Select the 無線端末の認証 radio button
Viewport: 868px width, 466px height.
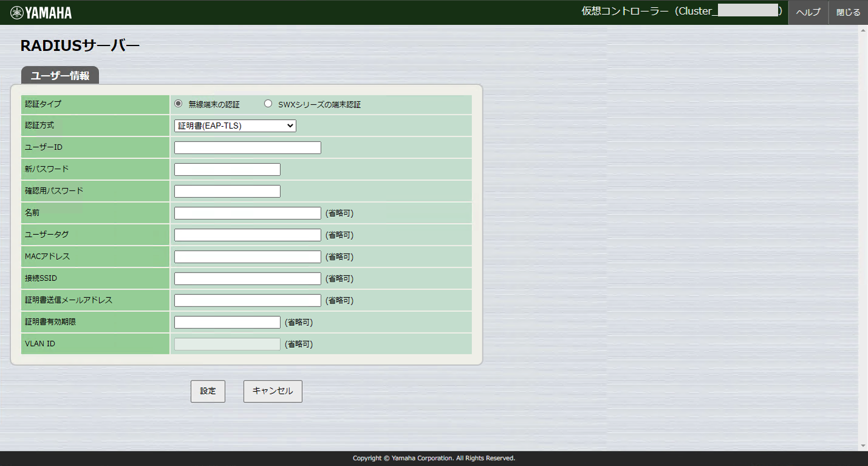[177, 103]
